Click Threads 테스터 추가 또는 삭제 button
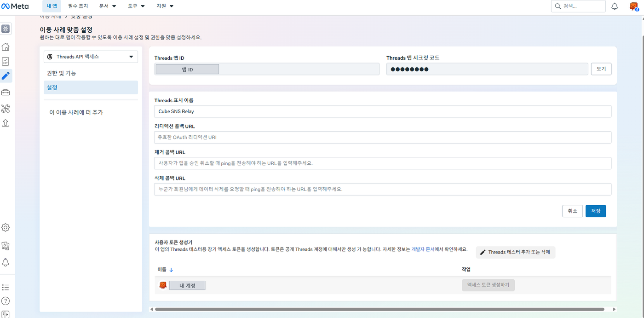 click(x=515, y=252)
